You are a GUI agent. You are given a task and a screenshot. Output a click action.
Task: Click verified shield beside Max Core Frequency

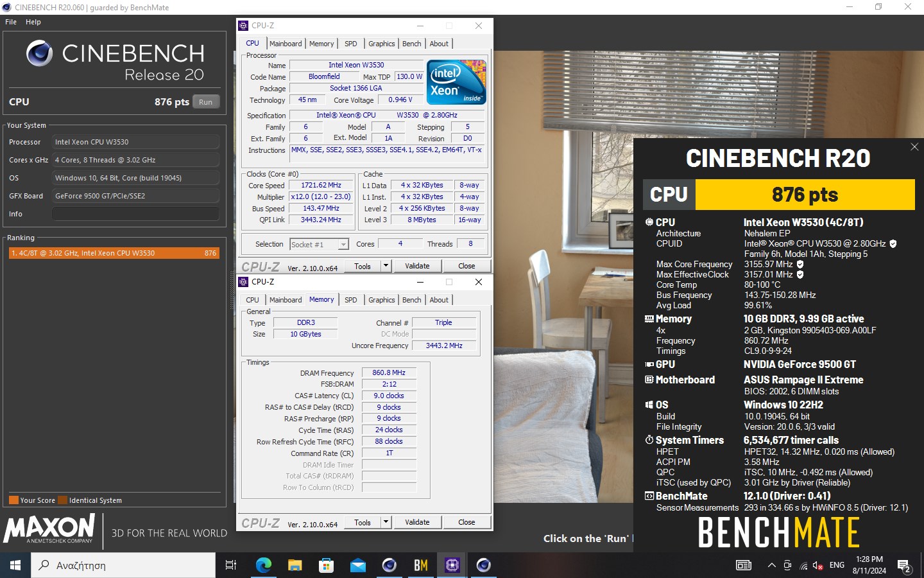[x=800, y=264]
